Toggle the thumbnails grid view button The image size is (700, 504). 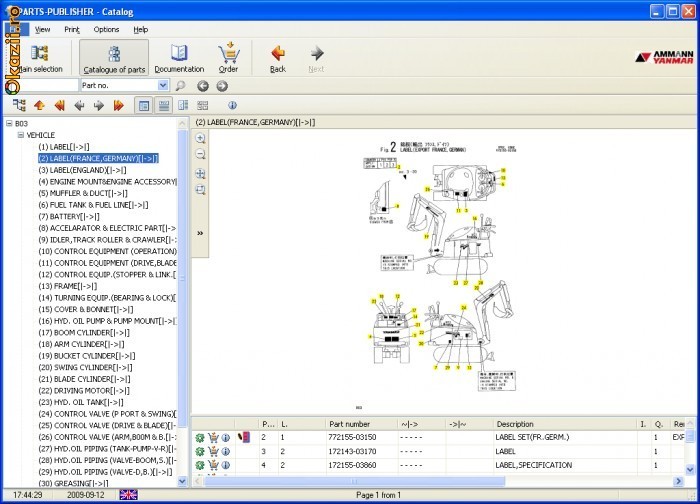(x=203, y=105)
